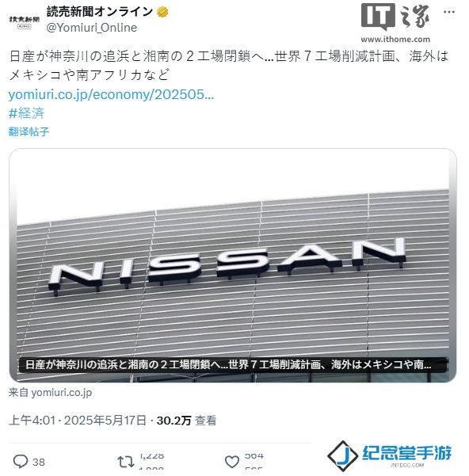Image resolution: width=469 pixels, height=476 pixels.
Task: Click the 38 replies count
Action: 39,462
